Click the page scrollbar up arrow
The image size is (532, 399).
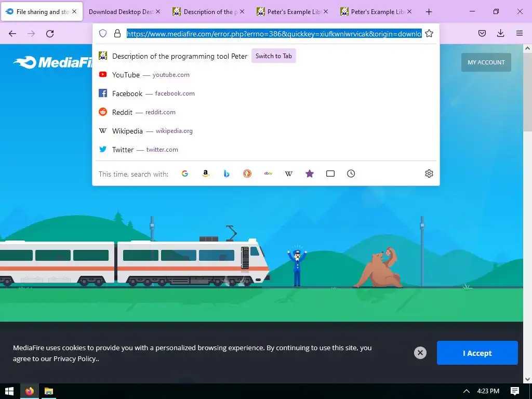pos(527,48)
